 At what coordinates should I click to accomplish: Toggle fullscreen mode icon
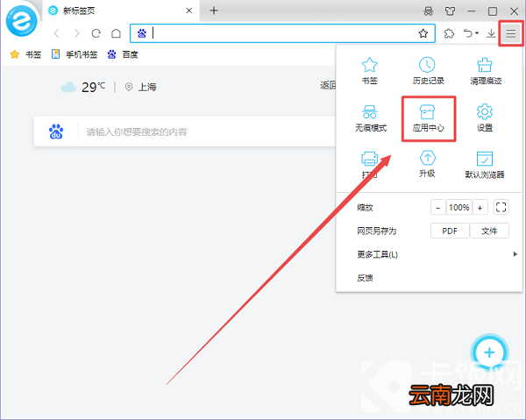click(501, 207)
